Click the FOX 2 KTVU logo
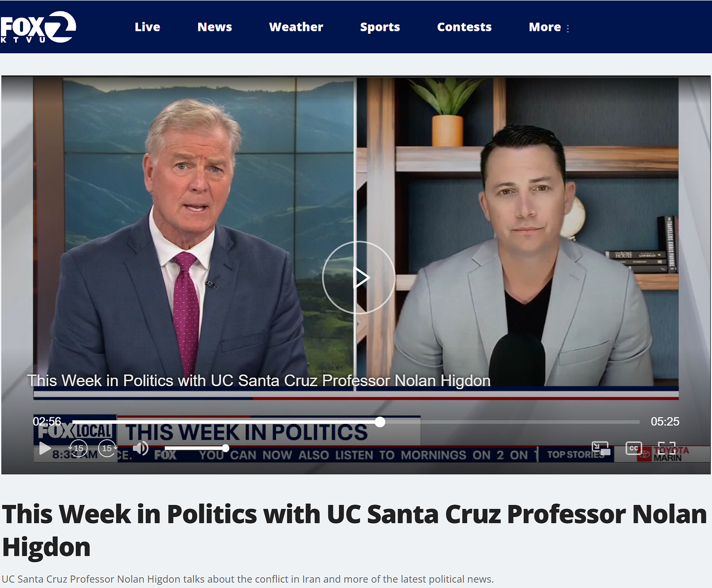The height and width of the screenshot is (588, 712). click(x=38, y=27)
